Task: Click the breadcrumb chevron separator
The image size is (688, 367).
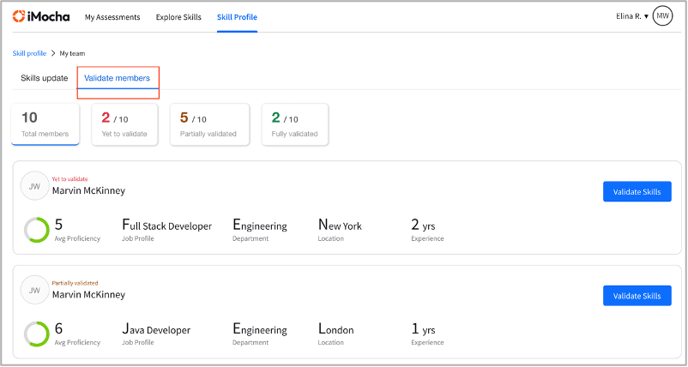Action: coord(53,53)
